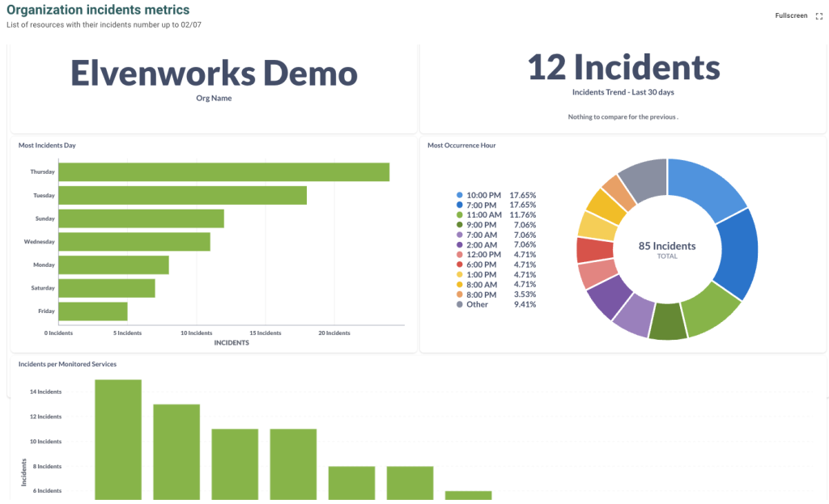Click the Monday bar in the day chart
Viewport: 829px width, 504px height.
point(113,265)
